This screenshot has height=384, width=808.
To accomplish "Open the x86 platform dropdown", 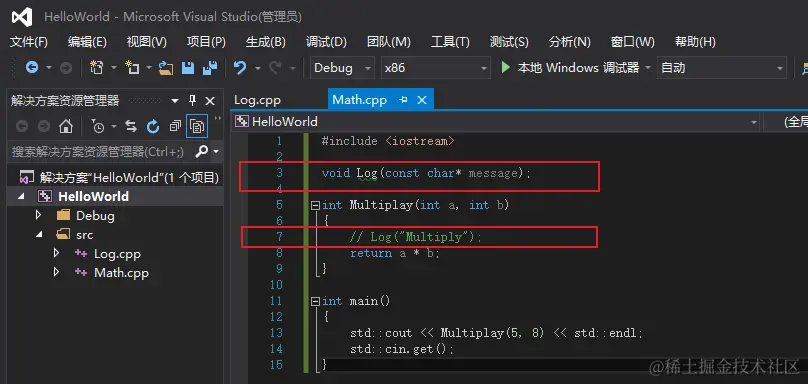I will pos(483,68).
